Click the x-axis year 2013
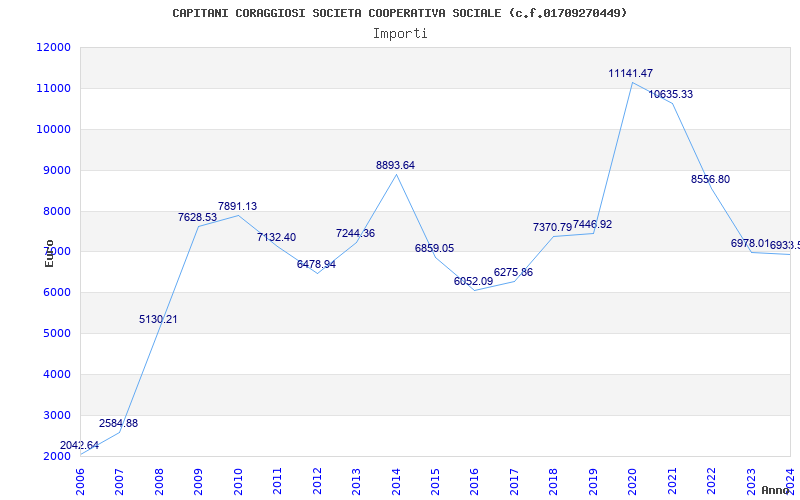This screenshot has height=500, width=800. click(x=356, y=481)
